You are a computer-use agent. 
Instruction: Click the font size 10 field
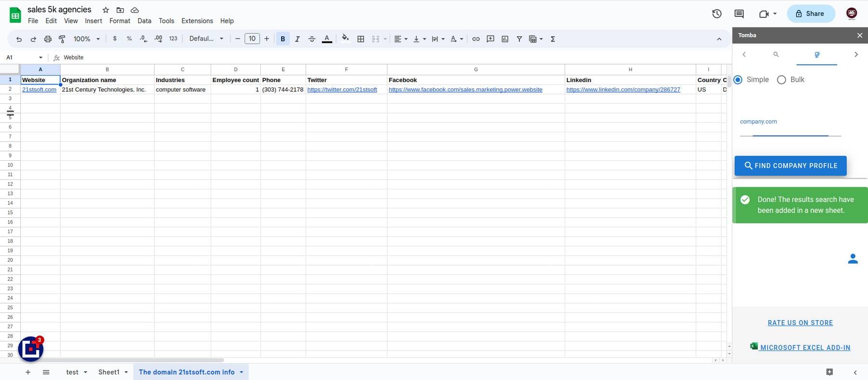[x=252, y=39]
